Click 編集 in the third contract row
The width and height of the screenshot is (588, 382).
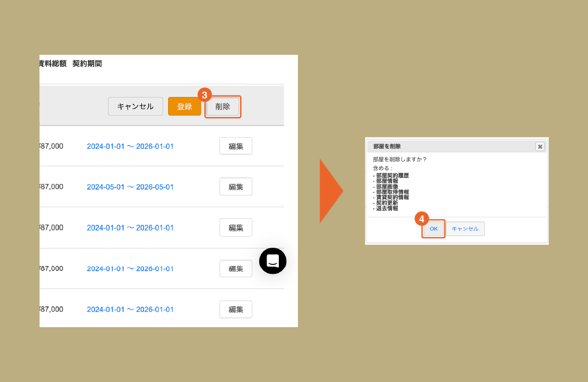point(236,228)
